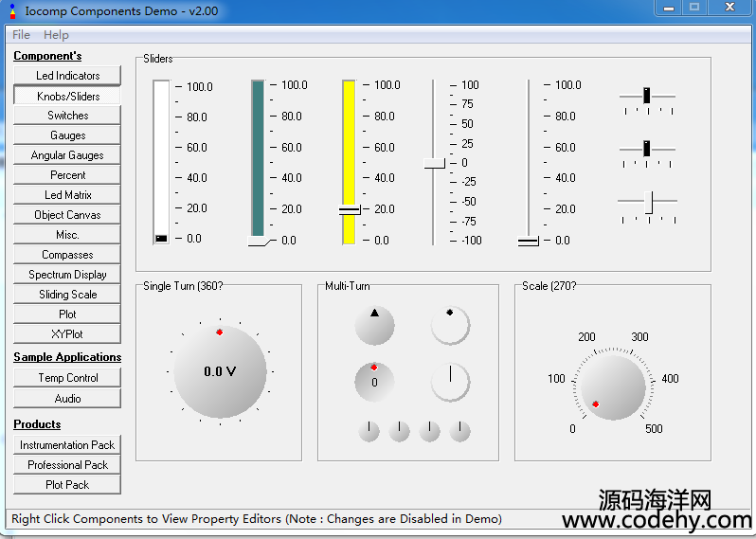The height and width of the screenshot is (539, 756).
Task: Close the Iocomp Components Demo window
Action: point(729,8)
